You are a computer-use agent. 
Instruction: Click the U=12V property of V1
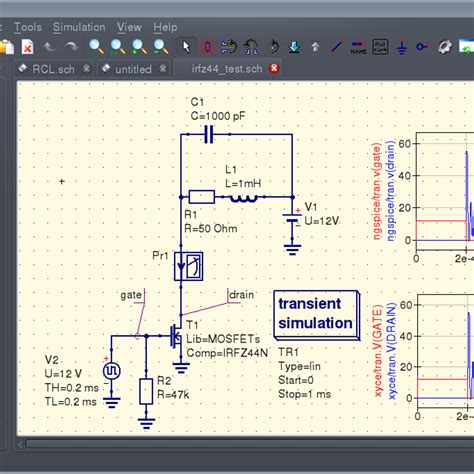(x=322, y=221)
